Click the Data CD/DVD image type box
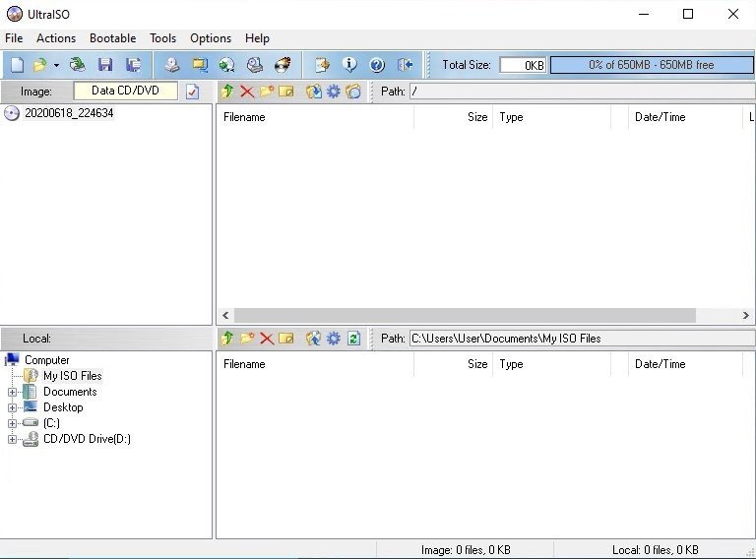 click(125, 91)
